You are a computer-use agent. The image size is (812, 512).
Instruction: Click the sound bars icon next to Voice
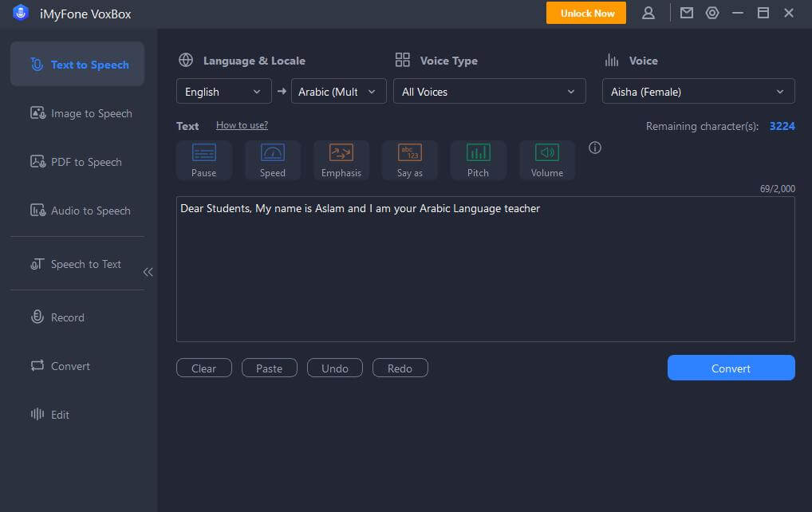[612, 60]
